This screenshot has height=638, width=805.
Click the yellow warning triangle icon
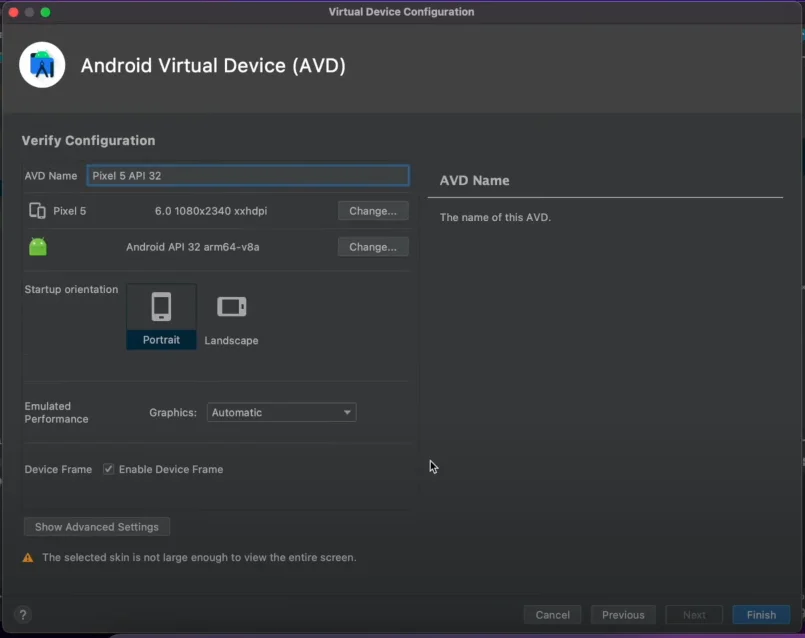pos(28,557)
